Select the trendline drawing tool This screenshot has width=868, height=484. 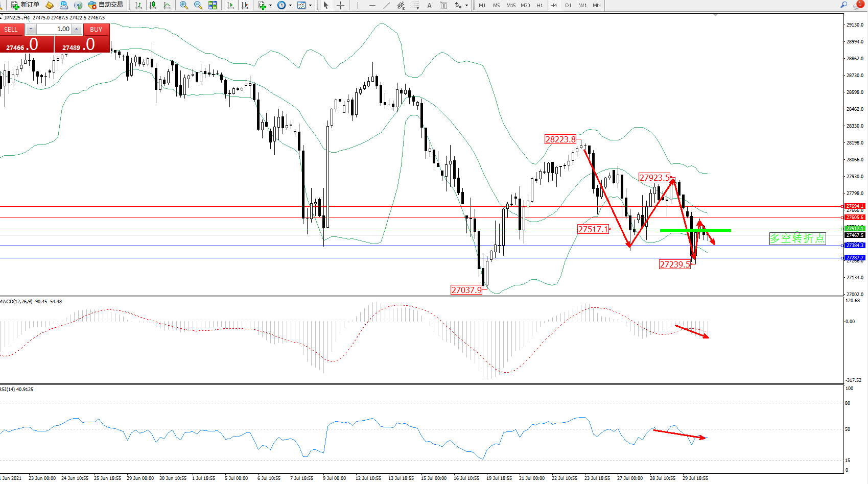[x=387, y=5]
